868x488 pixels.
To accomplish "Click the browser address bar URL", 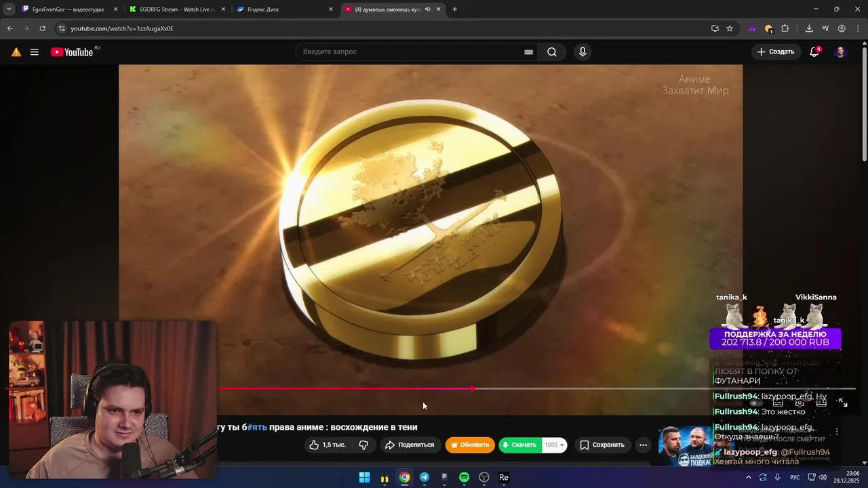I will click(122, 28).
